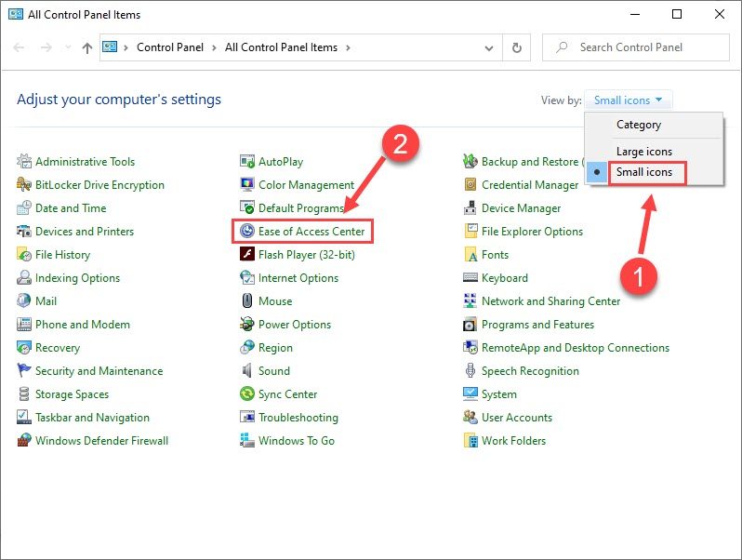
Task: Click the Color Management icon
Action: click(247, 185)
